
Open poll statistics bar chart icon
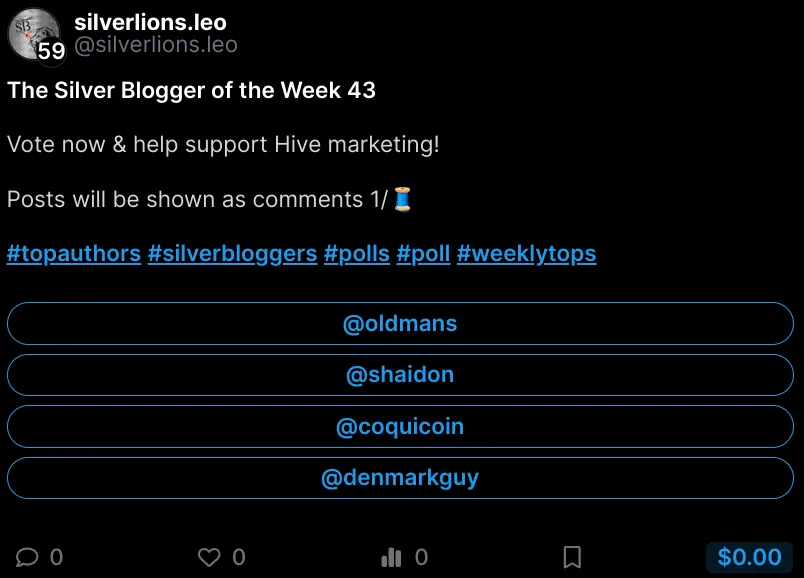pos(391,557)
